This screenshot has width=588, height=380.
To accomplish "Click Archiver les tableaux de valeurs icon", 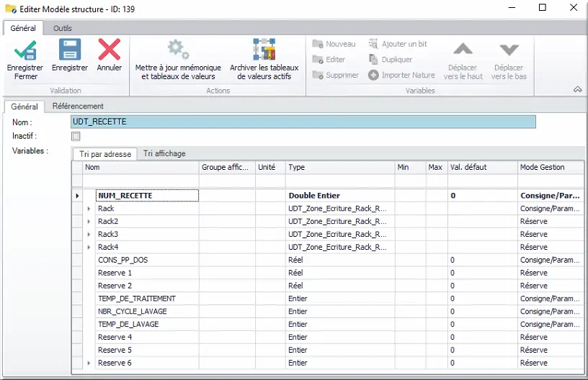I will tap(264, 49).
